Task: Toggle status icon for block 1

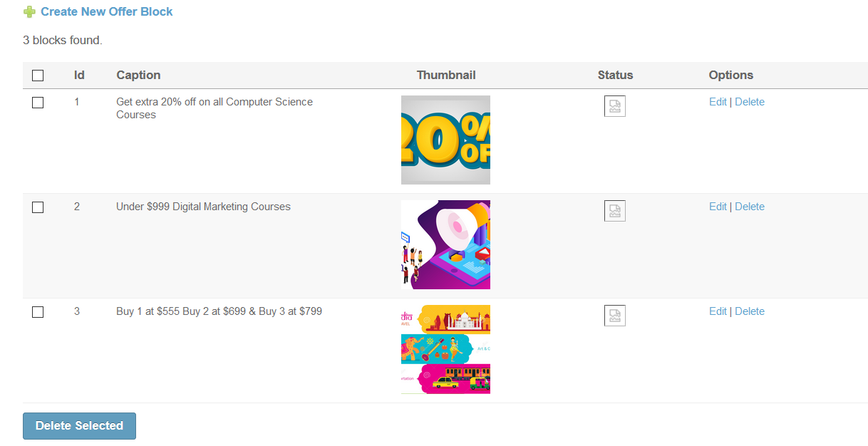Action: 615,106
